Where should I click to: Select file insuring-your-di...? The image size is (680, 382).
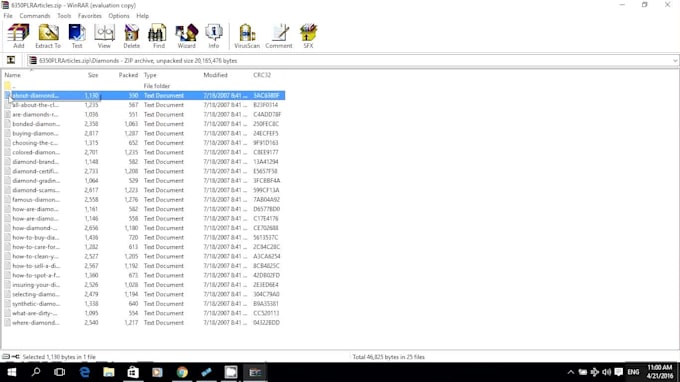tap(144, 285)
